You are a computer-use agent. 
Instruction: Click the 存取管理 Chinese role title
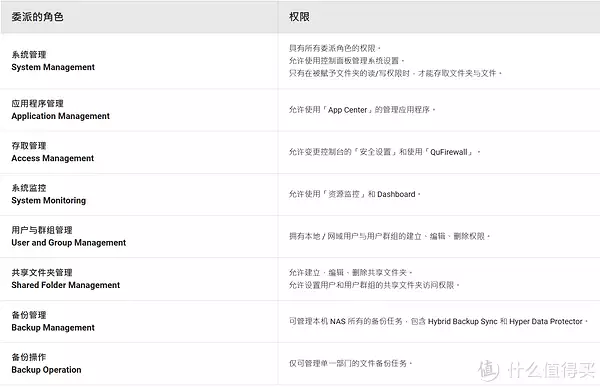[29, 146]
